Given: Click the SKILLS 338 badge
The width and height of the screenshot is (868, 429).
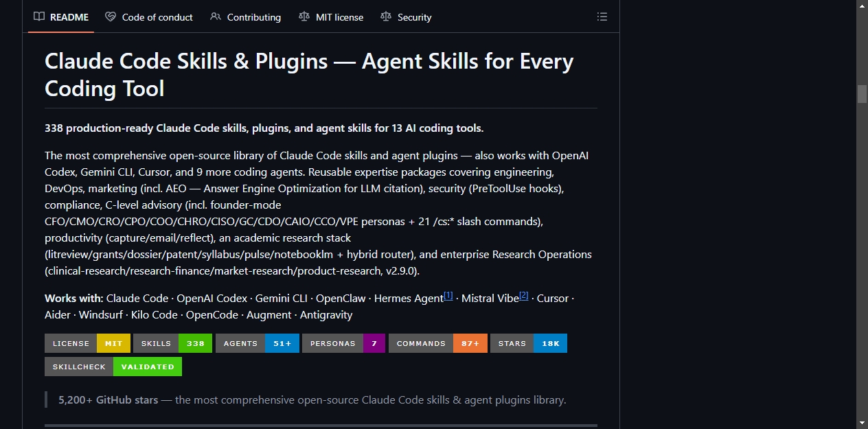Looking at the screenshot, I should pos(173,343).
